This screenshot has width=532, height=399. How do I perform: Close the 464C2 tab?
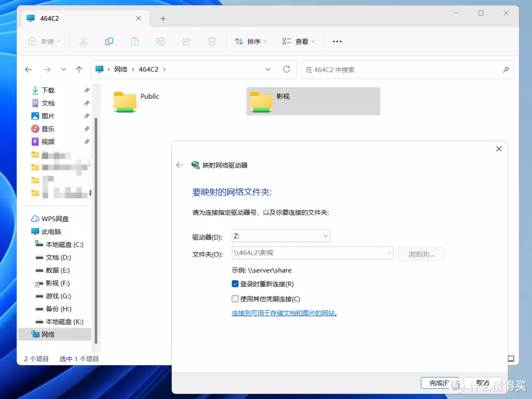pyautogui.click(x=138, y=18)
